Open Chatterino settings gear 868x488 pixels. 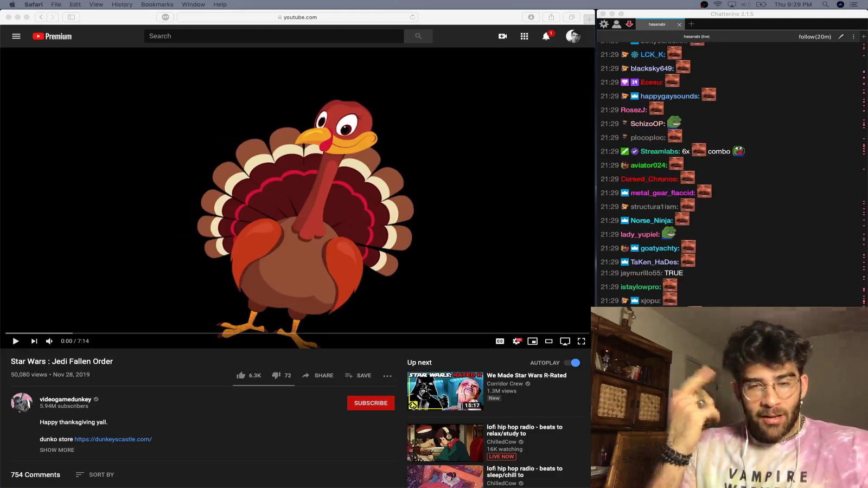tap(604, 24)
